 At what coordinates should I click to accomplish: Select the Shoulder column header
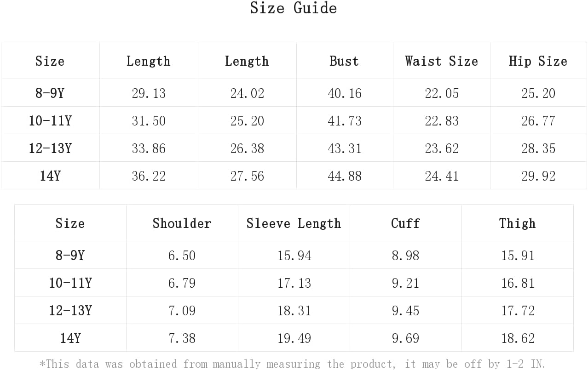click(182, 223)
